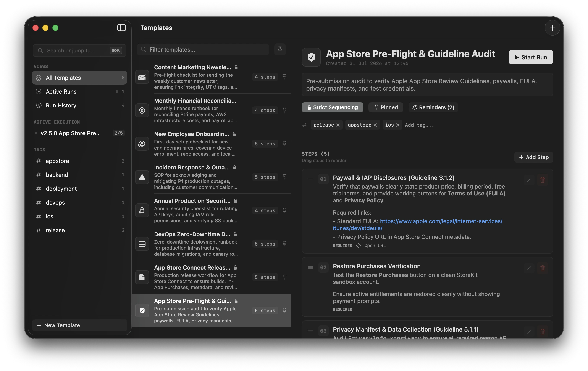Click the envelope icon of Content Marketing Newsletter

(x=142, y=77)
